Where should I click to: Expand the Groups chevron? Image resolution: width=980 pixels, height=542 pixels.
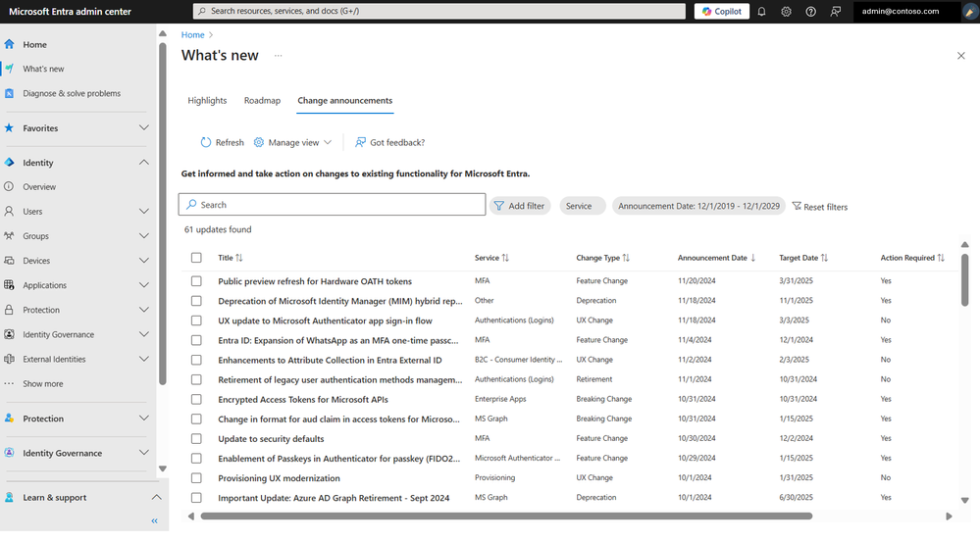pos(144,236)
